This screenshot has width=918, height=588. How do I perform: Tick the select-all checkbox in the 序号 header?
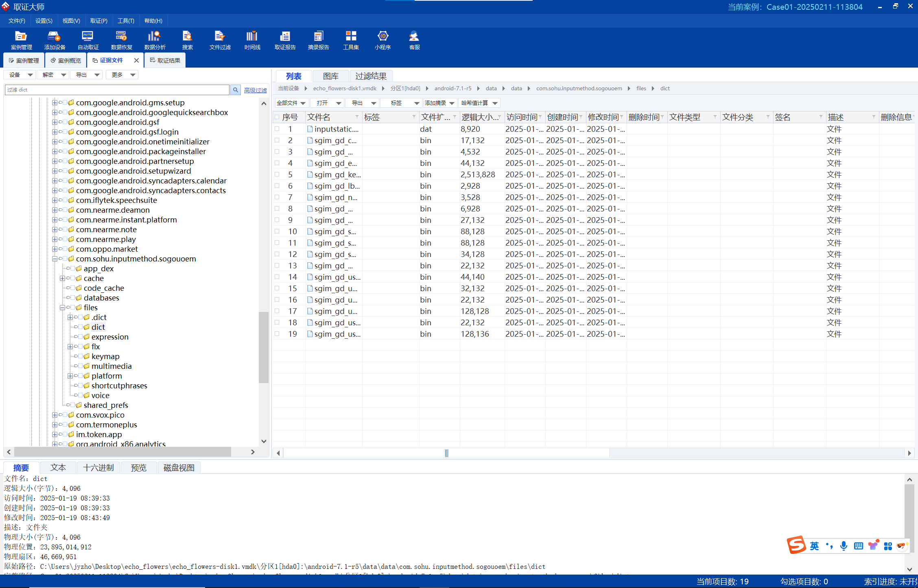(x=277, y=117)
